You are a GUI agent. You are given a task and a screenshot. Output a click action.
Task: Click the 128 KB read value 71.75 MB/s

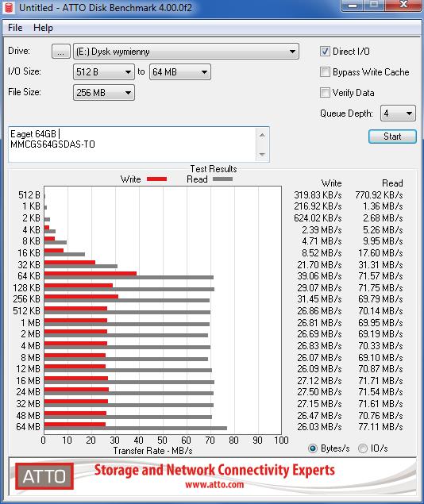380,287
